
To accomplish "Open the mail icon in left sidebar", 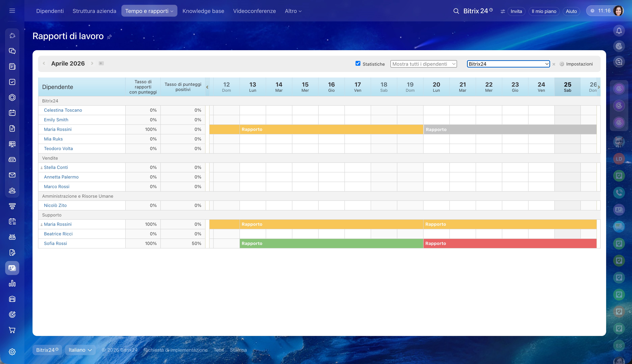I will click(x=12, y=175).
